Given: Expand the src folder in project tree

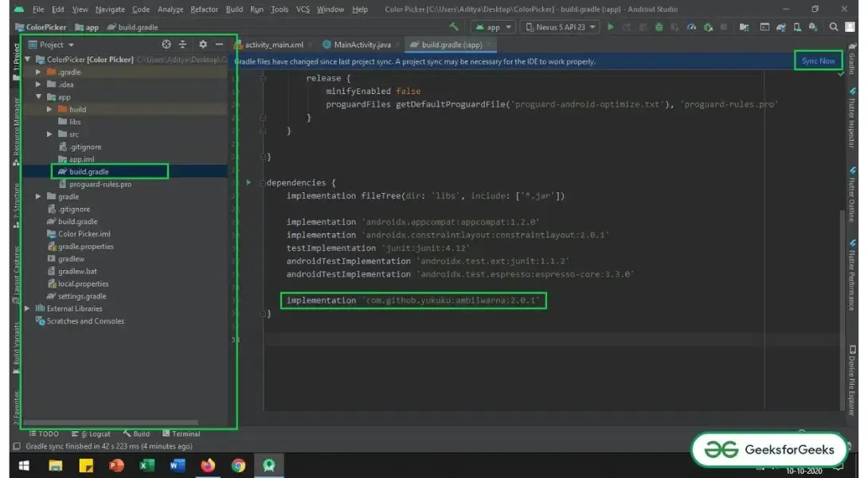Looking at the screenshot, I should 50,135.
